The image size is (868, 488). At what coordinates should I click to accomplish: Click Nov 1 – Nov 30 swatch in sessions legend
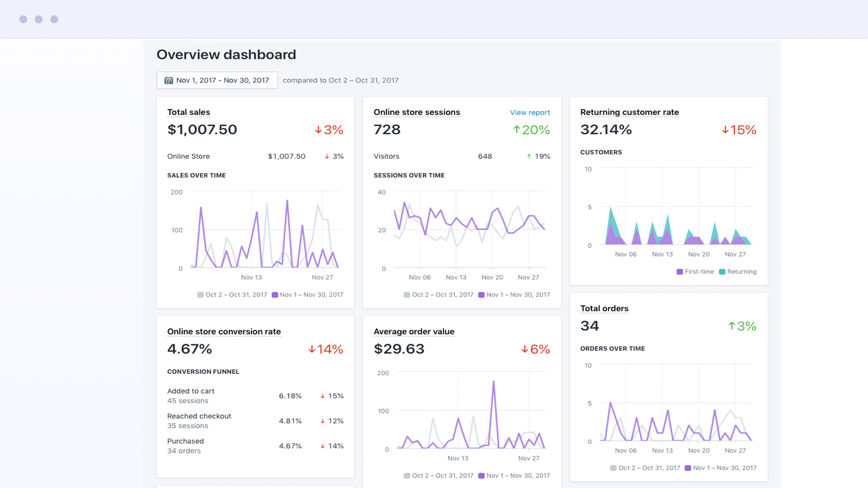[x=481, y=295]
